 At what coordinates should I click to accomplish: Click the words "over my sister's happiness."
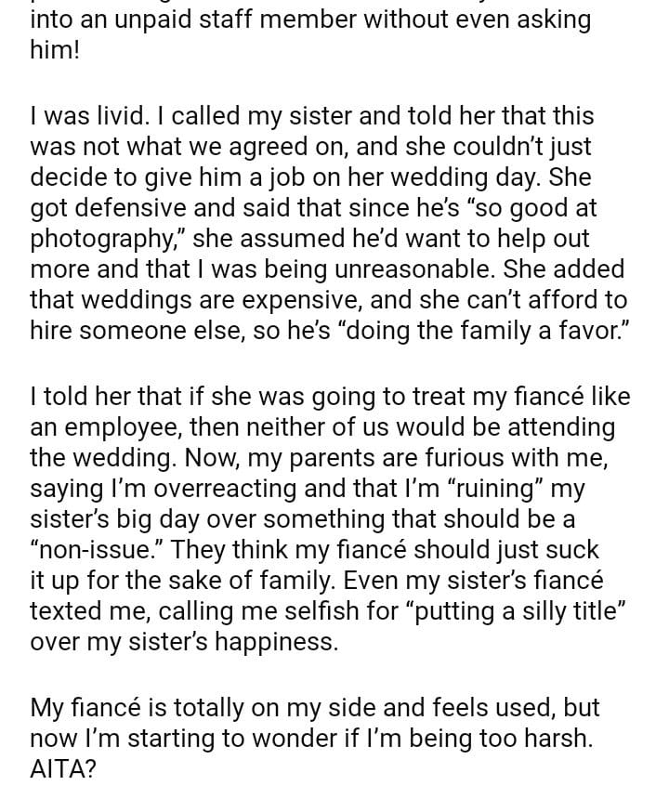coord(184,643)
